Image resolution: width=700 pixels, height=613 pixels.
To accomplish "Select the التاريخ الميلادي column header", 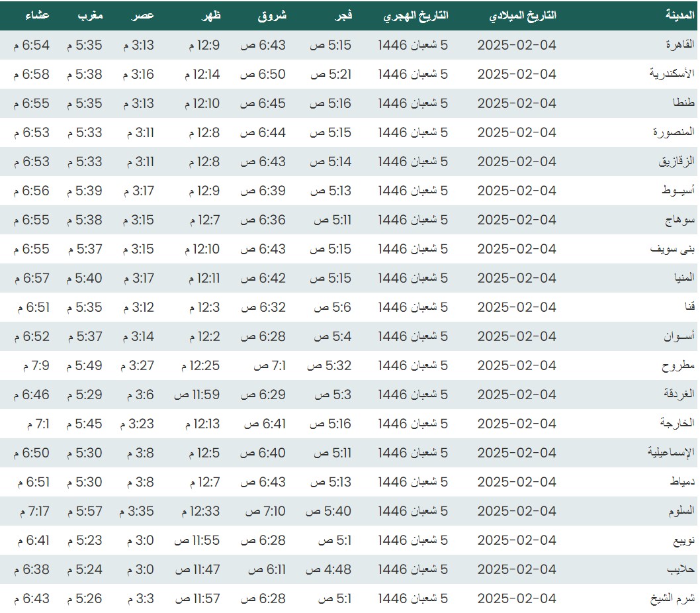I will [522, 16].
